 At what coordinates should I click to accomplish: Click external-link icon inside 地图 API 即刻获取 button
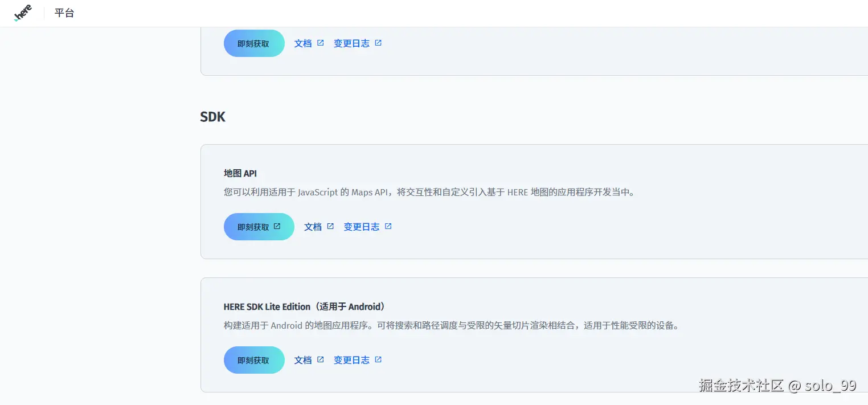(x=277, y=226)
